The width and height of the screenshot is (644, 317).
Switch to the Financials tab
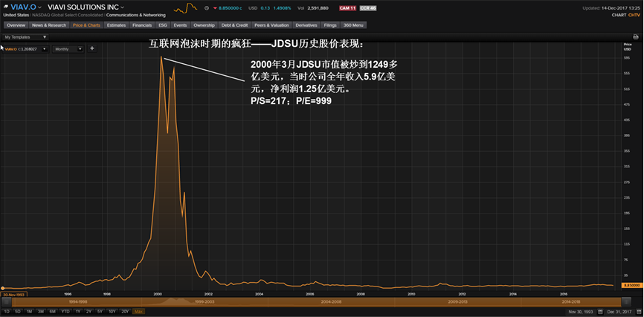pyautogui.click(x=142, y=25)
